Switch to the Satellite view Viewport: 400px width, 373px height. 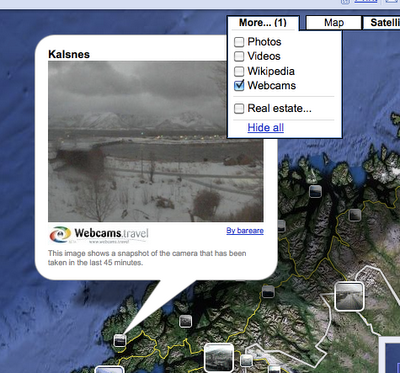click(x=381, y=23)
